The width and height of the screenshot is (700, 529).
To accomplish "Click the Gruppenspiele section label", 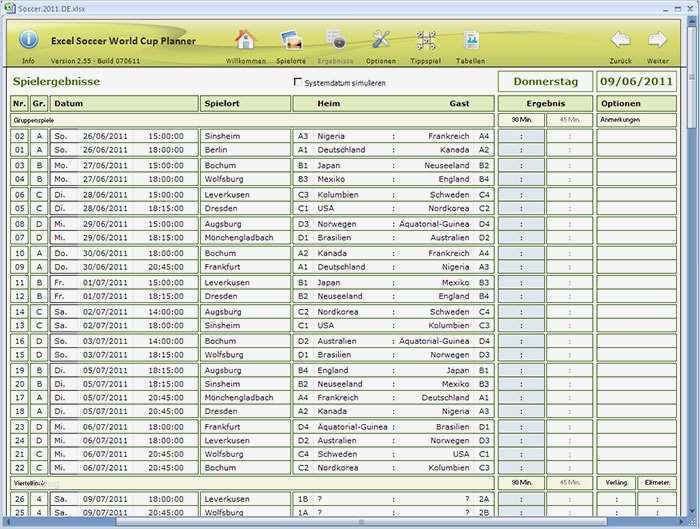I will (34, 121).
